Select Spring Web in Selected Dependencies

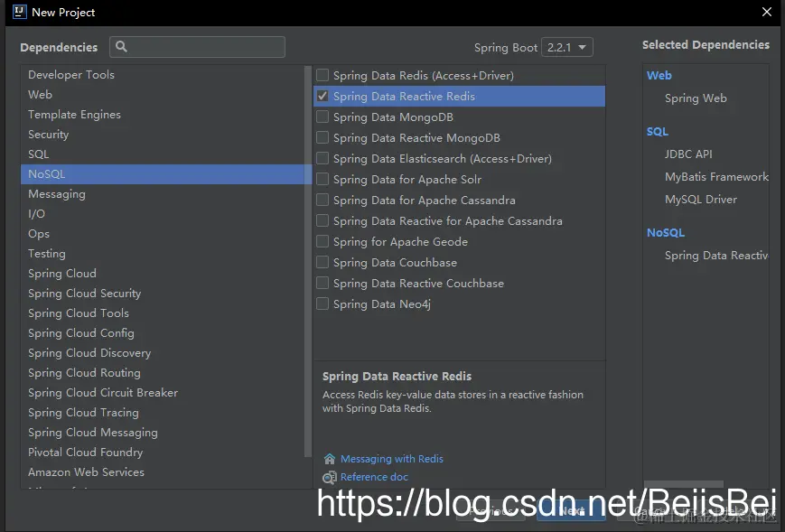pyautogui.click(x=696, y=98)
